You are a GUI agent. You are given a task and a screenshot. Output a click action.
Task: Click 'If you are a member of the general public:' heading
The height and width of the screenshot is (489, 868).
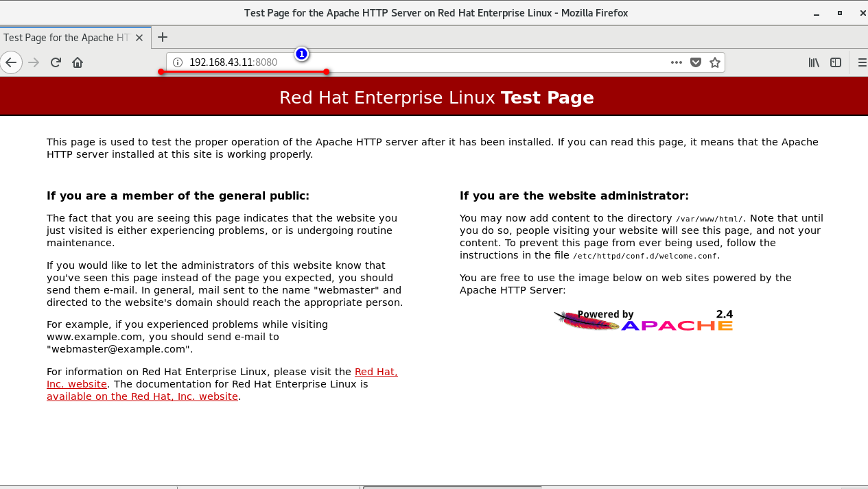coord(178,195)
